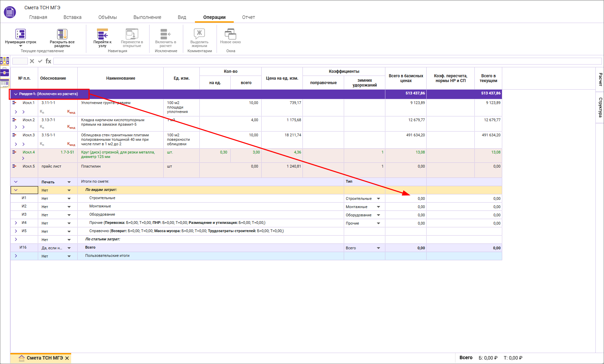604x364 pixels.
Task: Open the Структура side panel
Action: point(600,107)
